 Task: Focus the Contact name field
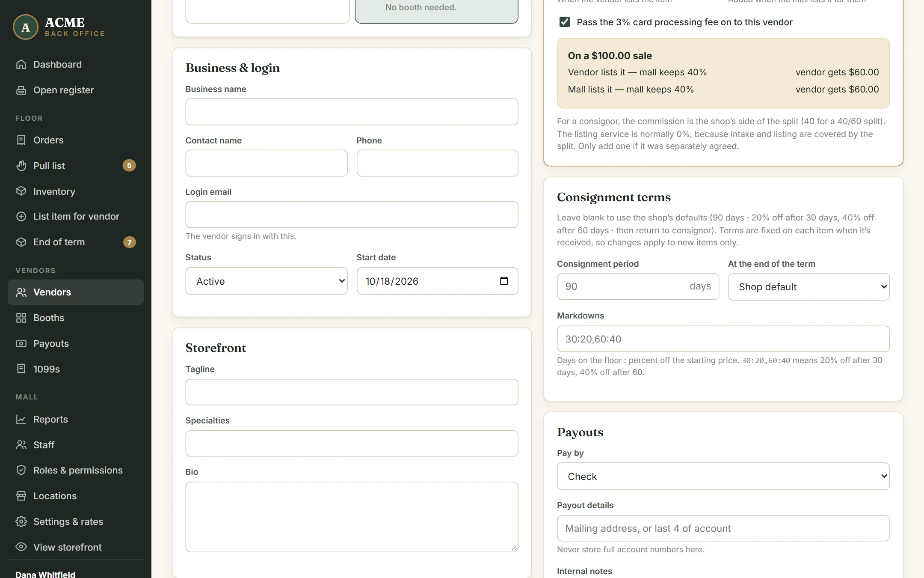coord(266,163)
